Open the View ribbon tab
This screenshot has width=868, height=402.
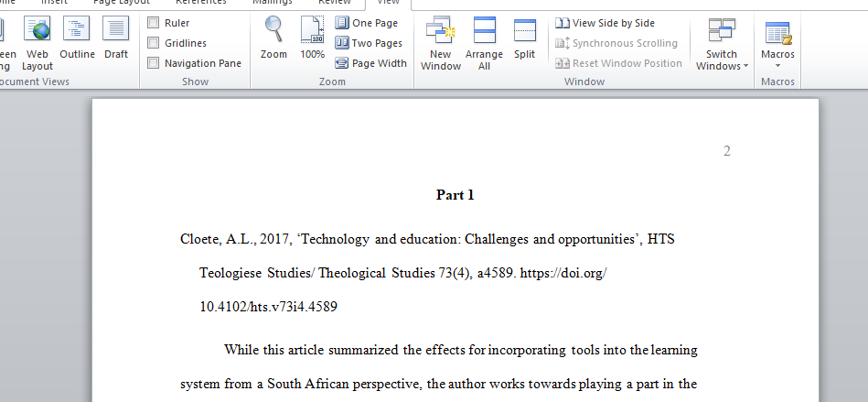tap(388, 3)
